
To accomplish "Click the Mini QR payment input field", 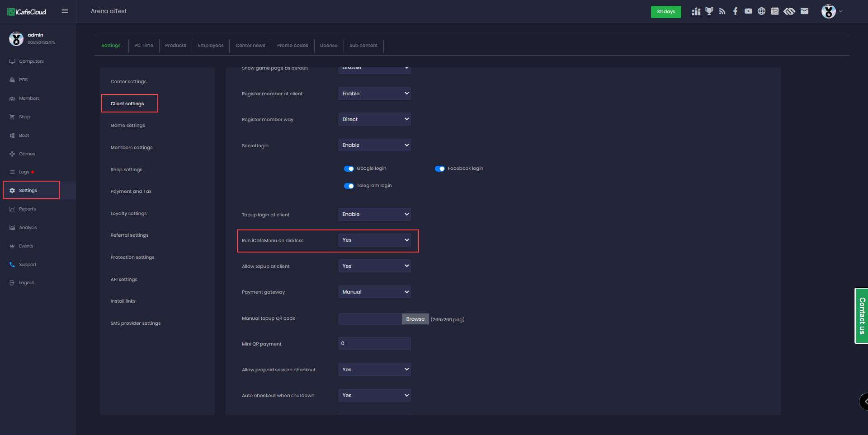I will click(x=374, y=343).
